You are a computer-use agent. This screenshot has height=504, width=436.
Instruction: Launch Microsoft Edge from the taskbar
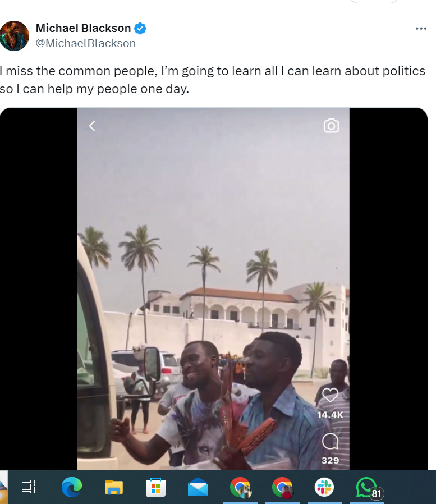coord(72,487)
